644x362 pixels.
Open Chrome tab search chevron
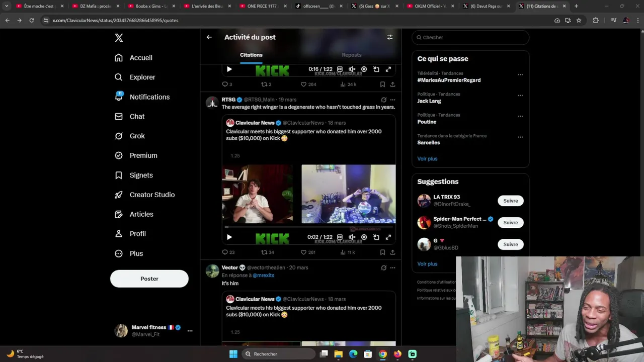[7, 6]
